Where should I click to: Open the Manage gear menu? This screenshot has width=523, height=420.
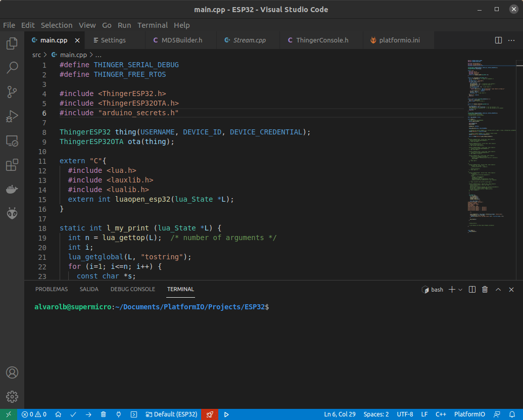coord(12,397)
